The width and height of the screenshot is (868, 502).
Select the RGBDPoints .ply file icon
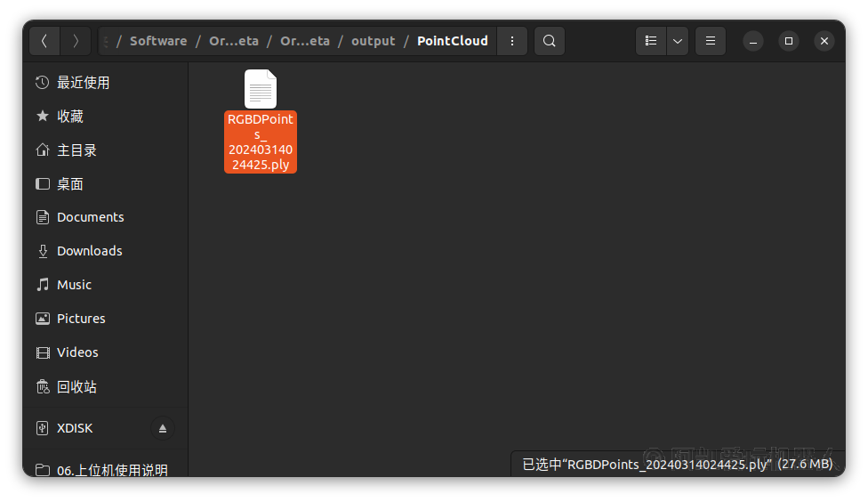tap(261, 90)
